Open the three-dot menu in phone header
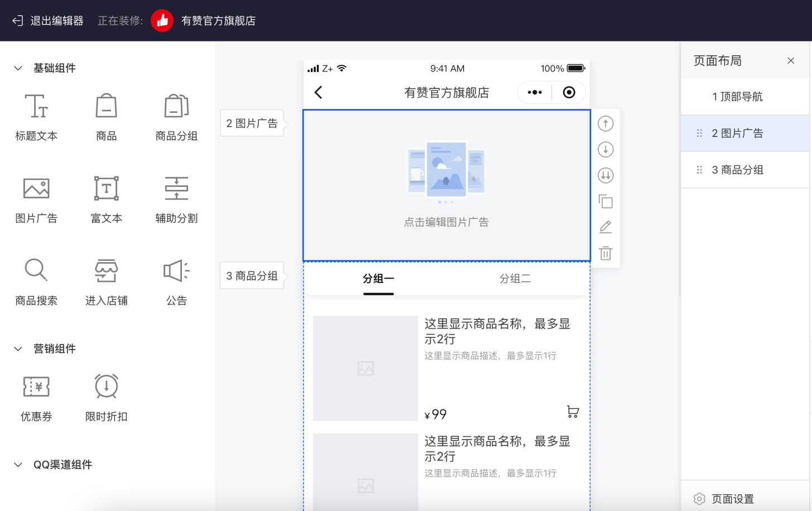Image resolution: width=812 pixels, height=511 pixels. 535,92
